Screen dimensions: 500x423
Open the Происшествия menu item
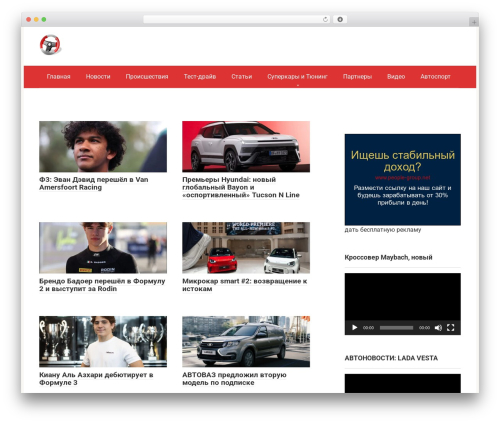147,77
